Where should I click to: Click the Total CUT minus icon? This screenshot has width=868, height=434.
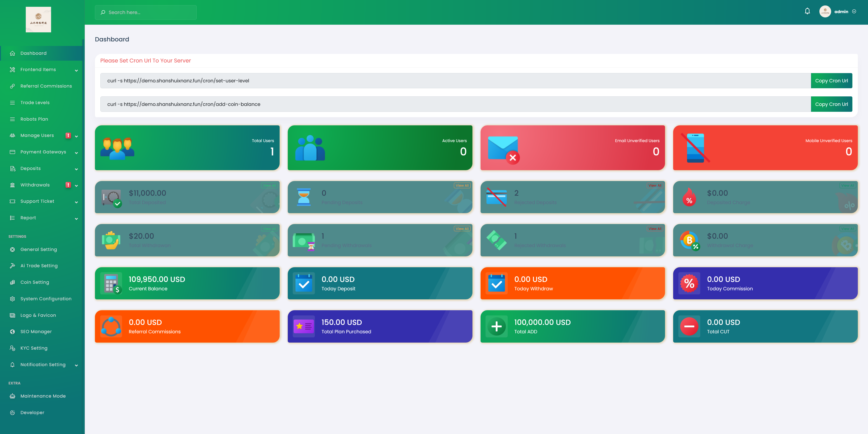click(x=689, y=327)
